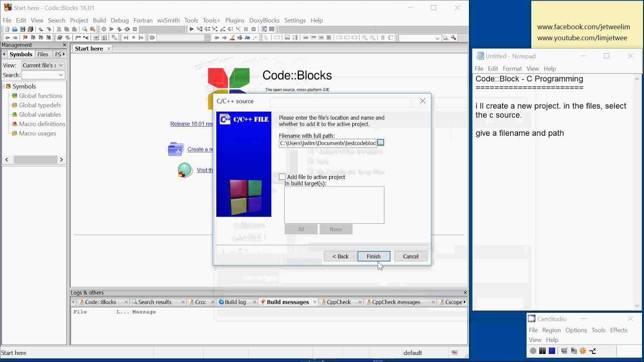Click the Symbols panel horizontal scrollbar

pos(34,159)
